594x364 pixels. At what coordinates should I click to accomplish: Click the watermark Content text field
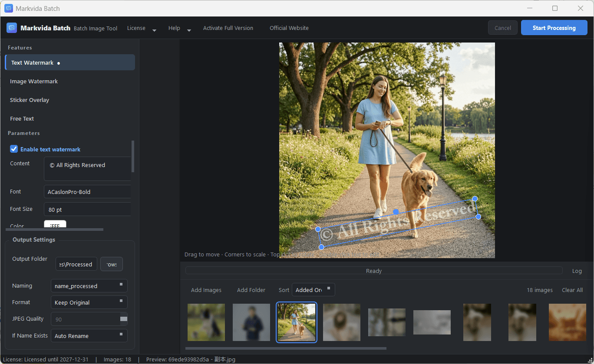87,169
